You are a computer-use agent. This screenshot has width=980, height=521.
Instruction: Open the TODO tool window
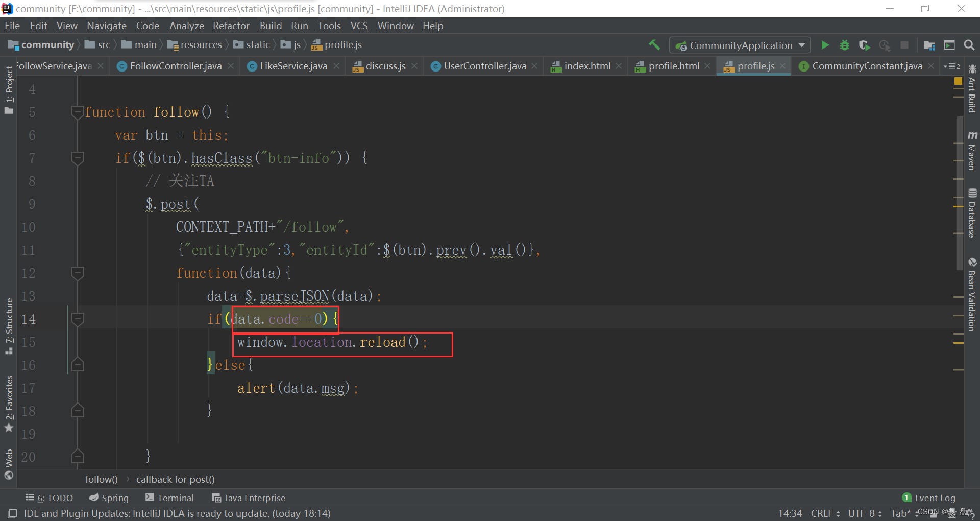click(50, 498)
